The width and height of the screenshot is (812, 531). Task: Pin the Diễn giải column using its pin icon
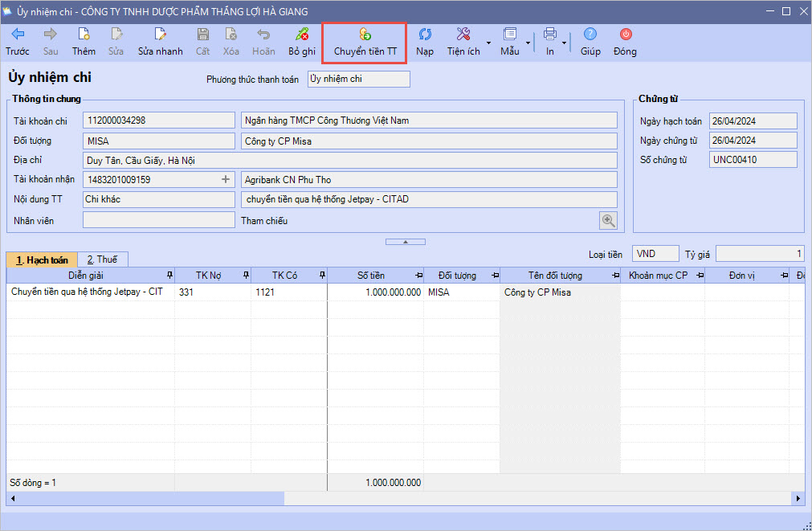click(169, 276)
